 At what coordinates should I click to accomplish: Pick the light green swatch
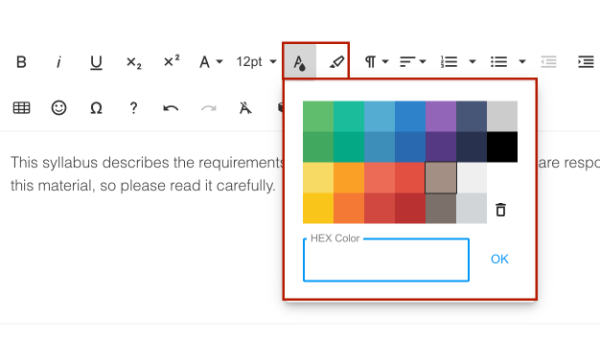pyautogui.click(x=318, y=116)
